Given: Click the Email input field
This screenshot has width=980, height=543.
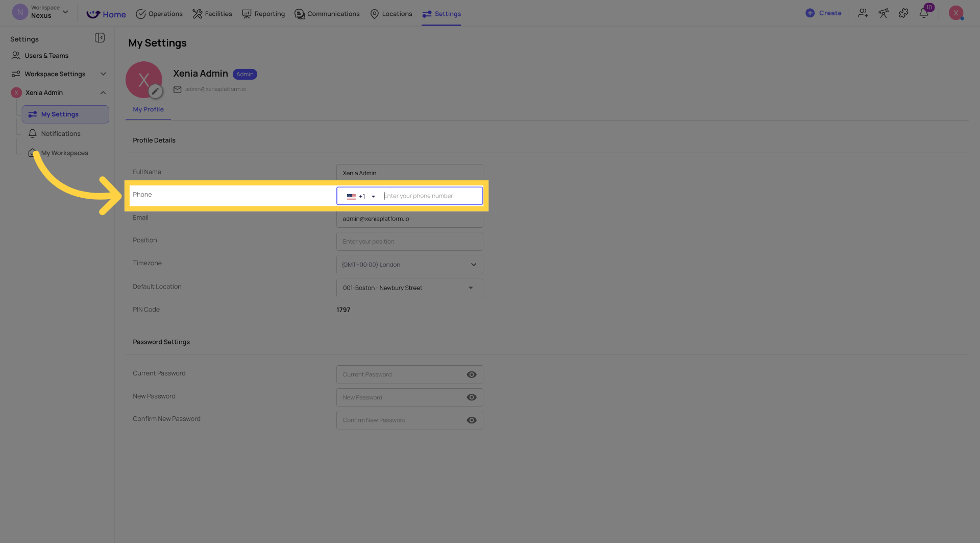Looking at the screenshot, I should 410,219.
